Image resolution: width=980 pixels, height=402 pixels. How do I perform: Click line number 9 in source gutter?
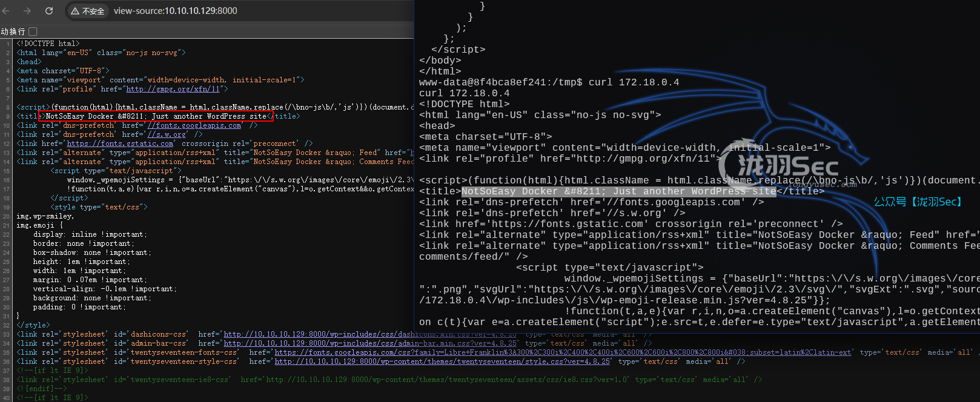[7, 116]
